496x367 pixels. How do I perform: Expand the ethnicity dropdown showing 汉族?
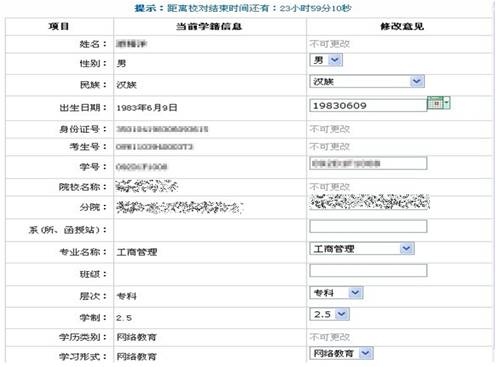pyautogui.click(x=367, y=81)
